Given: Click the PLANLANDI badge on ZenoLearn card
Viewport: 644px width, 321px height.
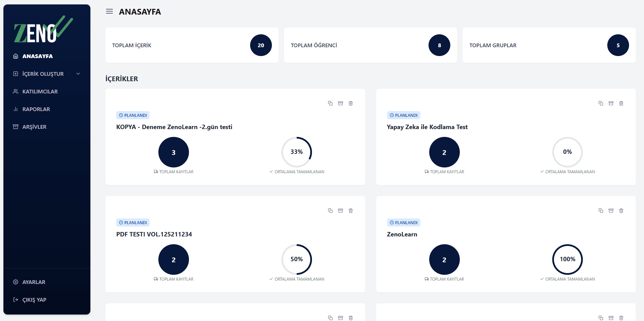Looking at the screenshot, I should [x=403, y=222].
